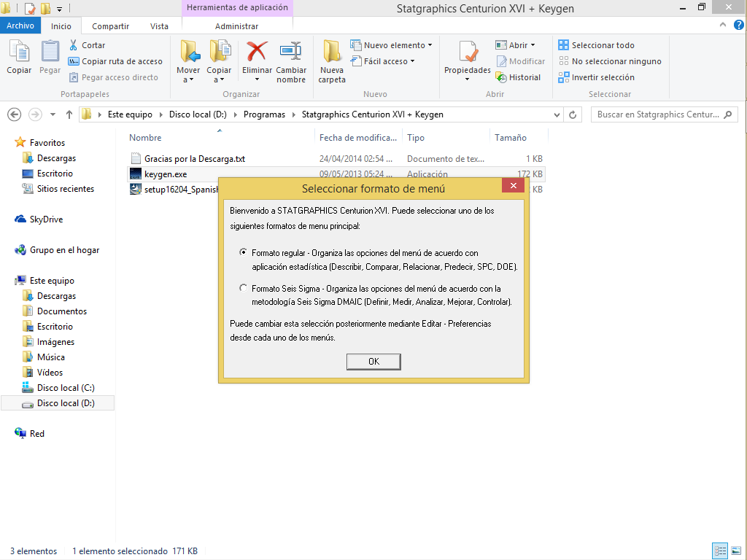Click the back navigation arrow
Screen dimensions: 747x560
point(15,114)
